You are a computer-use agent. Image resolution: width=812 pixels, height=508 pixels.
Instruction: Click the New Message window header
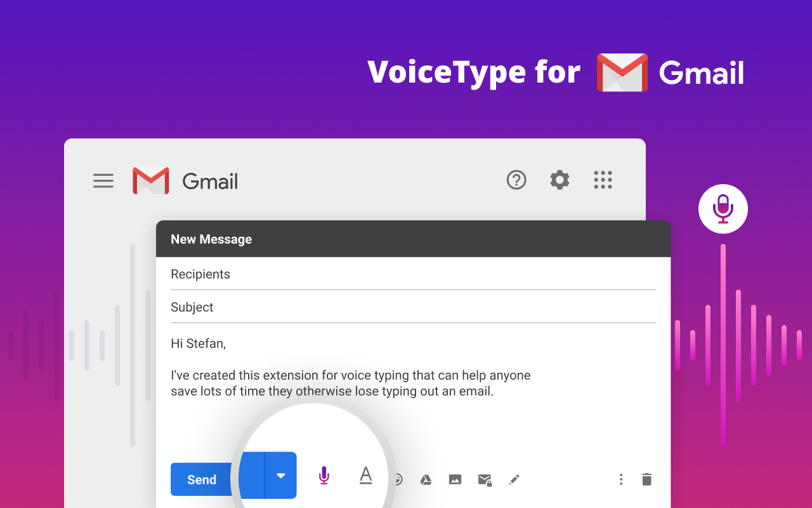[413, 239]
